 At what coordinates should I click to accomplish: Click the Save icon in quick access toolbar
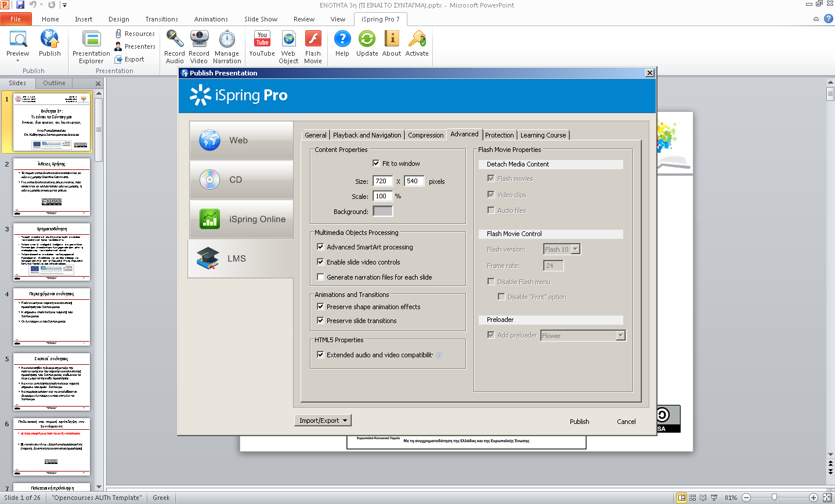(20, 5)
